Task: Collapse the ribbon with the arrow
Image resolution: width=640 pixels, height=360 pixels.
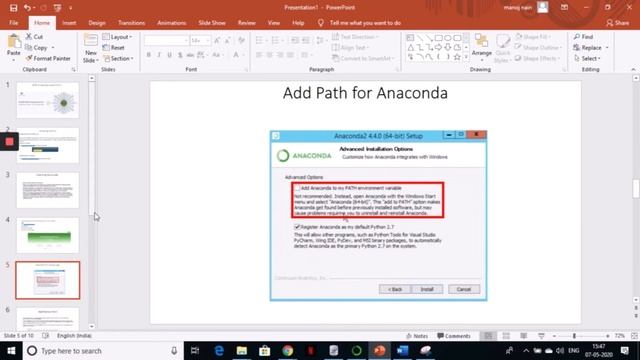Action: point(633,69)
